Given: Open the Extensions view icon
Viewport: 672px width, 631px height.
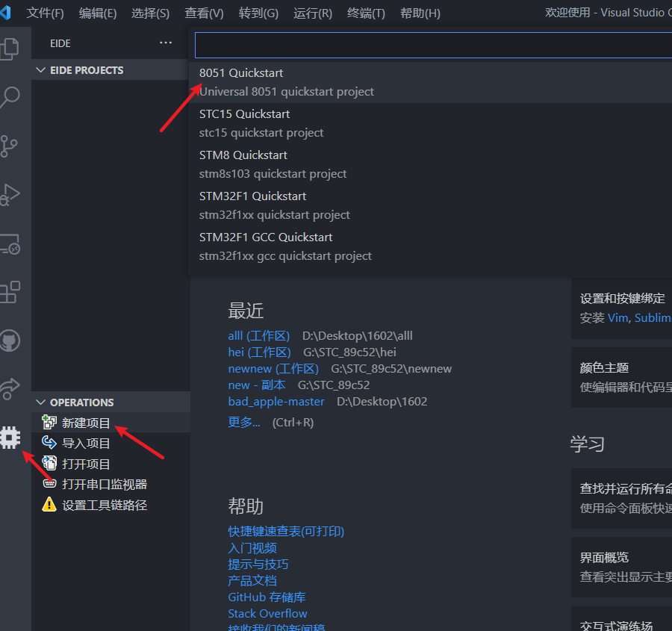Looking at the screenshot, I should click(x=10, y=293).
